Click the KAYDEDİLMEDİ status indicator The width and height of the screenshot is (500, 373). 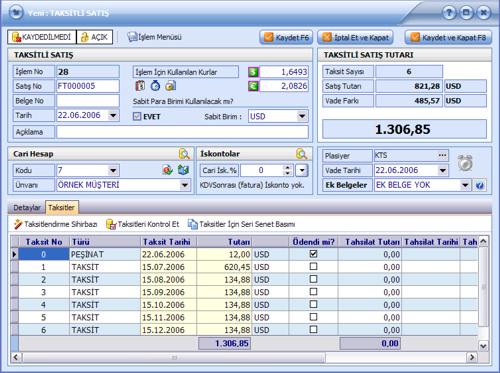click(42, 37)
